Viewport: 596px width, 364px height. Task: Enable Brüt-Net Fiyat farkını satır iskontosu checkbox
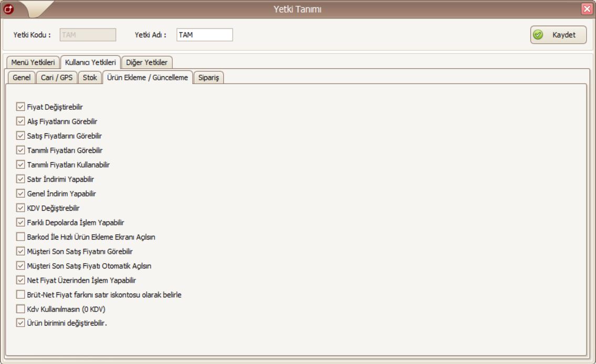click(20, 294)
